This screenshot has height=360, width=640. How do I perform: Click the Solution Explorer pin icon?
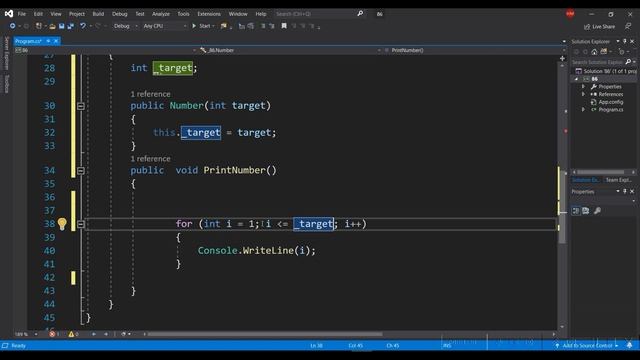point(625,41)
